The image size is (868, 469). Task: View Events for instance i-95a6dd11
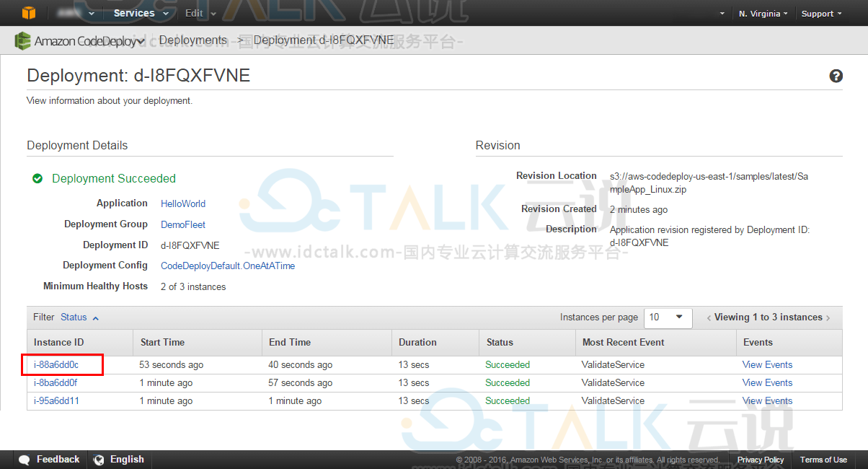click(767, 401)
